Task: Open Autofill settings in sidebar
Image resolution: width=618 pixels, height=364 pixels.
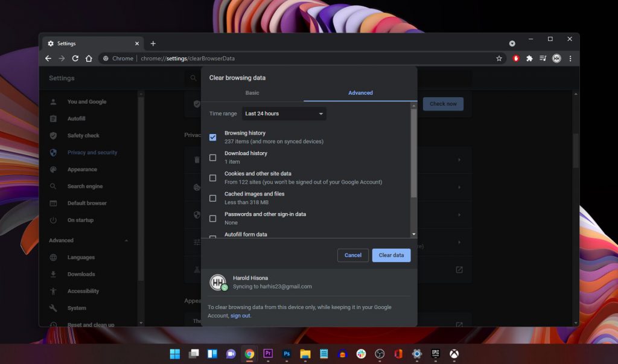Action: (76, 119)
